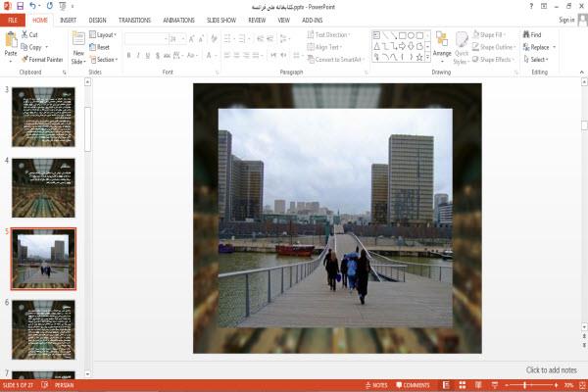Image resolution: width=588 pixels, height=392 pixels.
Task: Click Convert to SmartArt
Action: pyautogui.click(x=335, y=59)
